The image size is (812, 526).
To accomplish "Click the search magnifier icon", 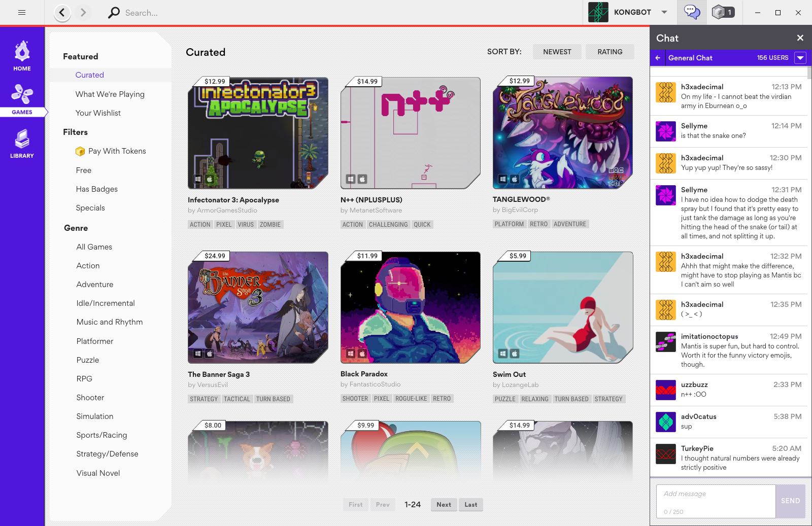I will [114, 13].
